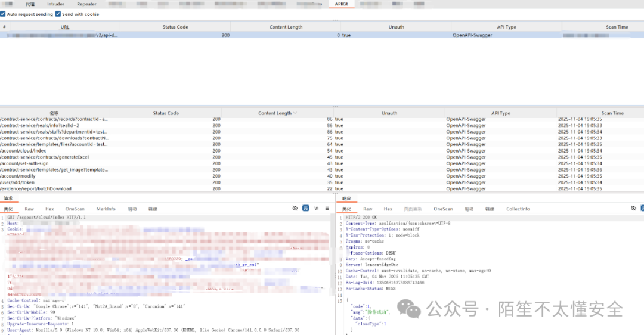644x335 pixels.
Task: Click the Status Code header in lower table
Action: pos(166,113)
